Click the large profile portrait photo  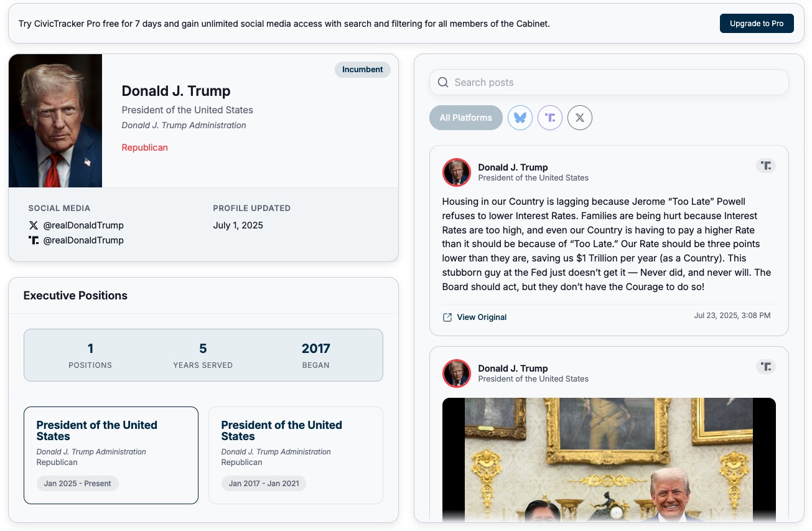coord(55,121)
